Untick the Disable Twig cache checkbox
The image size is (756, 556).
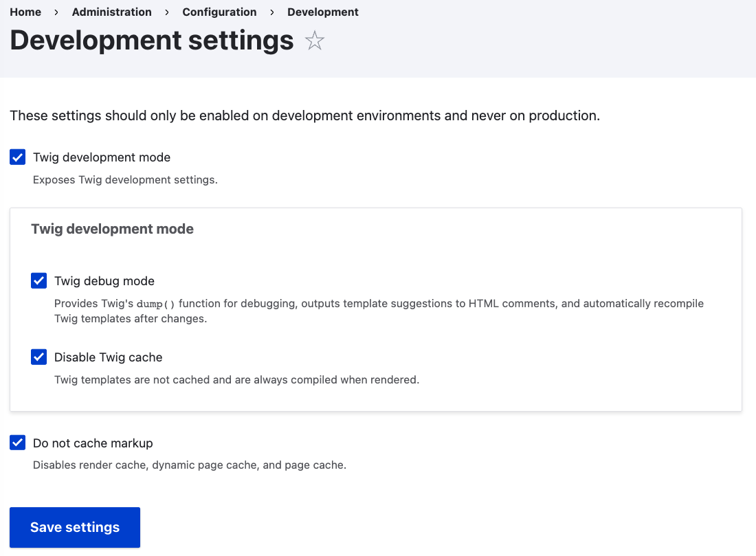pos(39,357)
